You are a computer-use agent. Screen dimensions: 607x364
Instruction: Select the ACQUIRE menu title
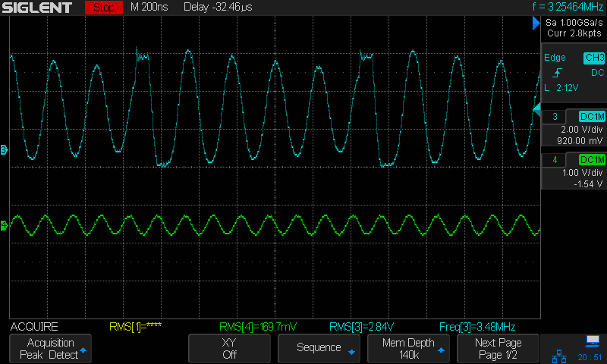(x=33, y=327)
